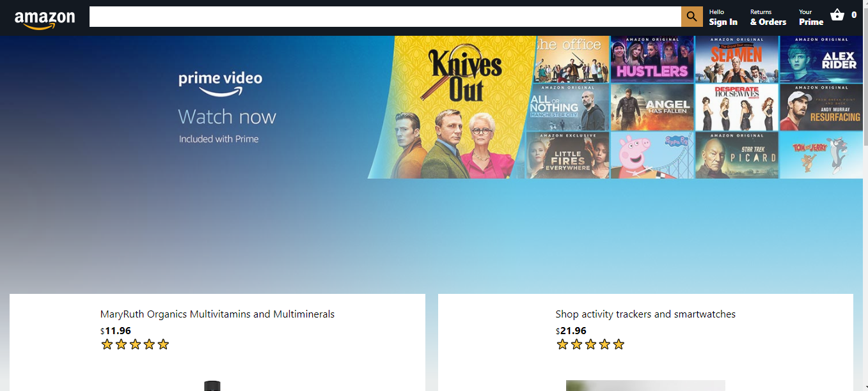Open the Desperate Housewives thumbnail
The width and height of the screenshot is (868, 391).
[737, 107]
